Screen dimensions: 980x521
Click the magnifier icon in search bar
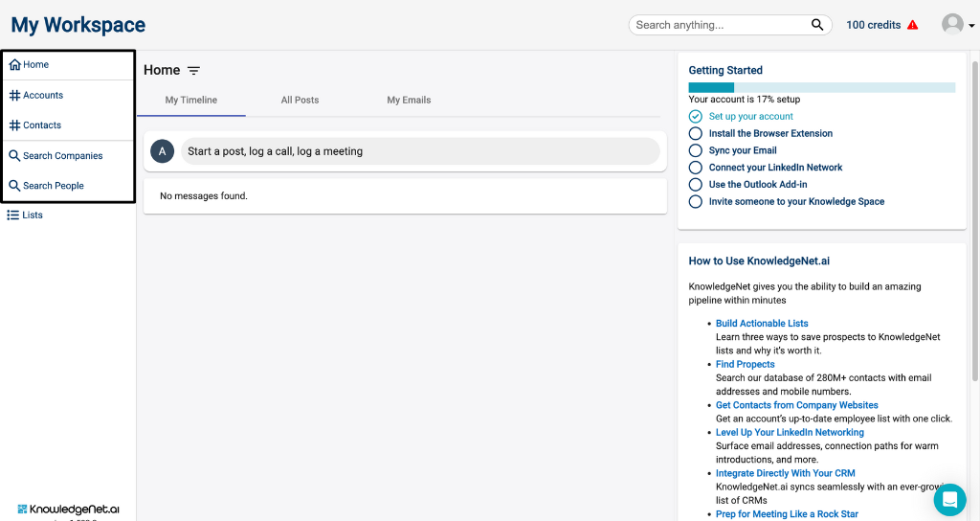click(817, 25)
